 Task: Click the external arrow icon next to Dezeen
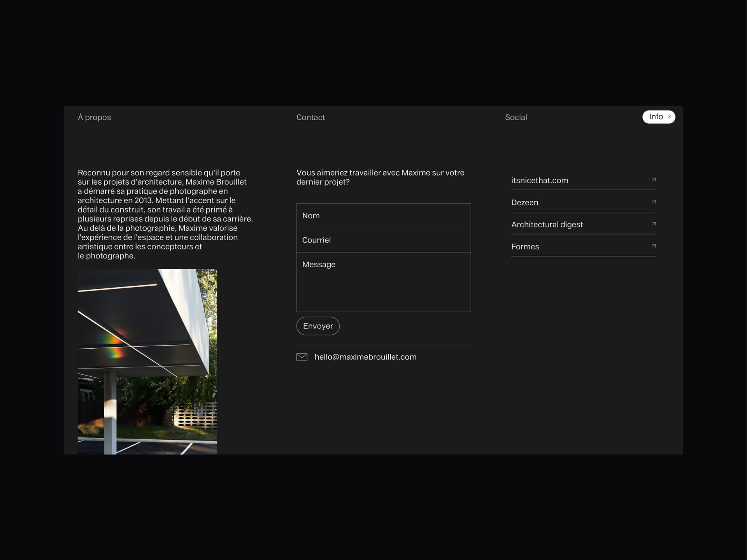(654, 202)
